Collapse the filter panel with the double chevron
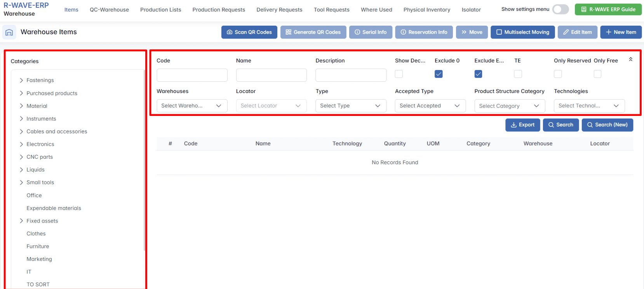 [630, 60]
